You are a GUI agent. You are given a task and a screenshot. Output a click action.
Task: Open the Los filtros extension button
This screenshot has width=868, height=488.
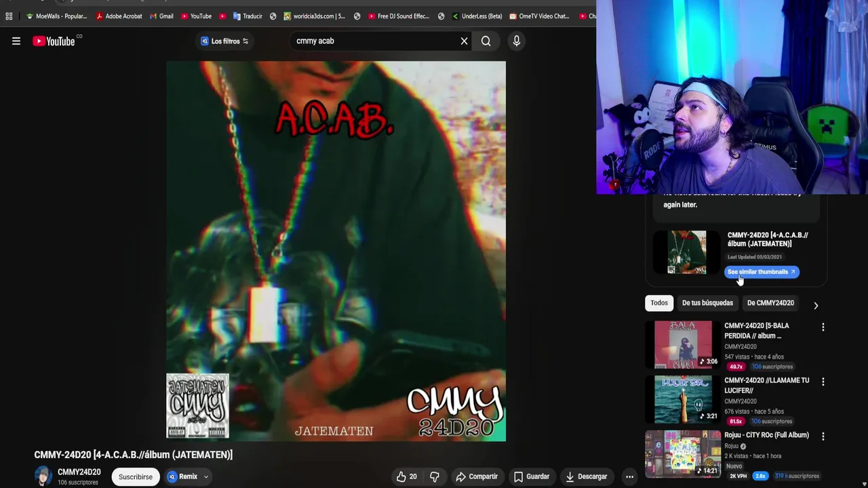point(224,41)
